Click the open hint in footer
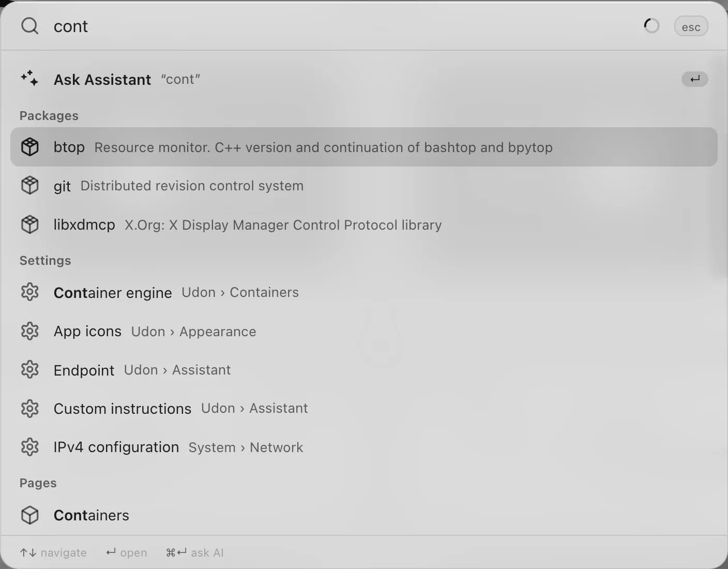Viewport: 728px width, 569px height. (x=127, y=552)
